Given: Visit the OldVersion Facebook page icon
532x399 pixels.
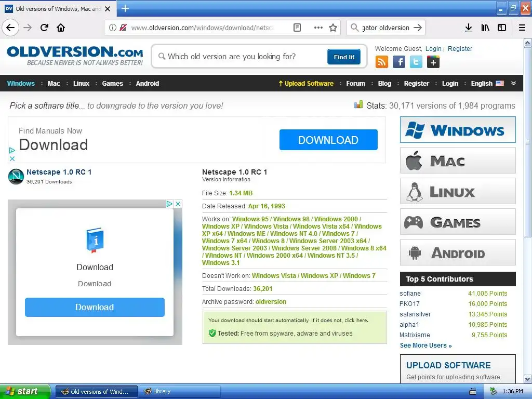Looking at the screenshot, I should (399, 62).
